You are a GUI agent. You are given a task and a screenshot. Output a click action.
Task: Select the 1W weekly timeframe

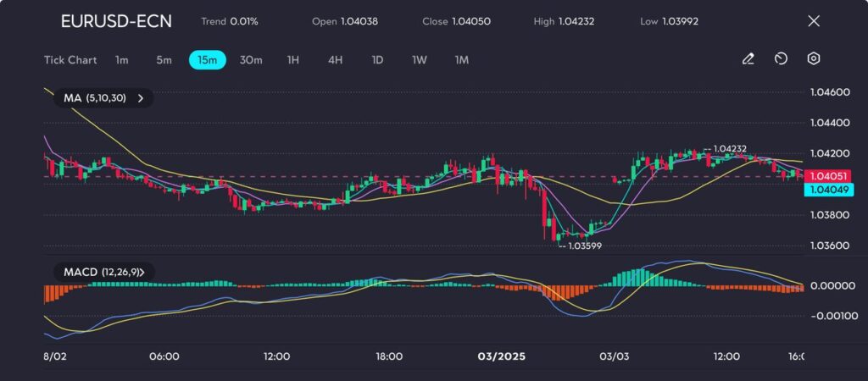click(420, 60)
